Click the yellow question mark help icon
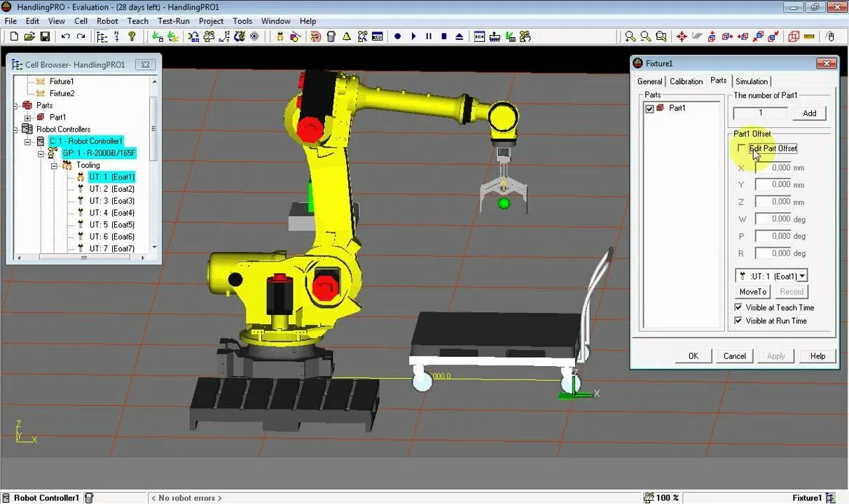Screen dimensions: 849x504 132,36
